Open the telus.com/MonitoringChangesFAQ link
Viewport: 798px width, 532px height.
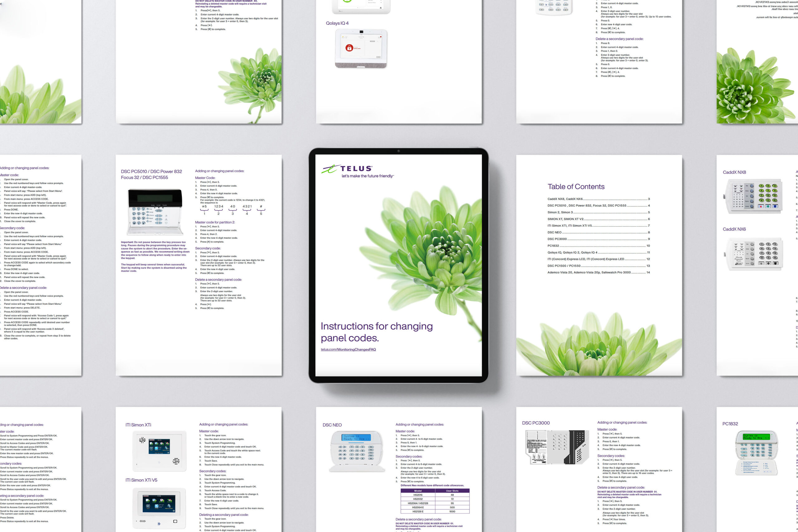click(348, 349)
